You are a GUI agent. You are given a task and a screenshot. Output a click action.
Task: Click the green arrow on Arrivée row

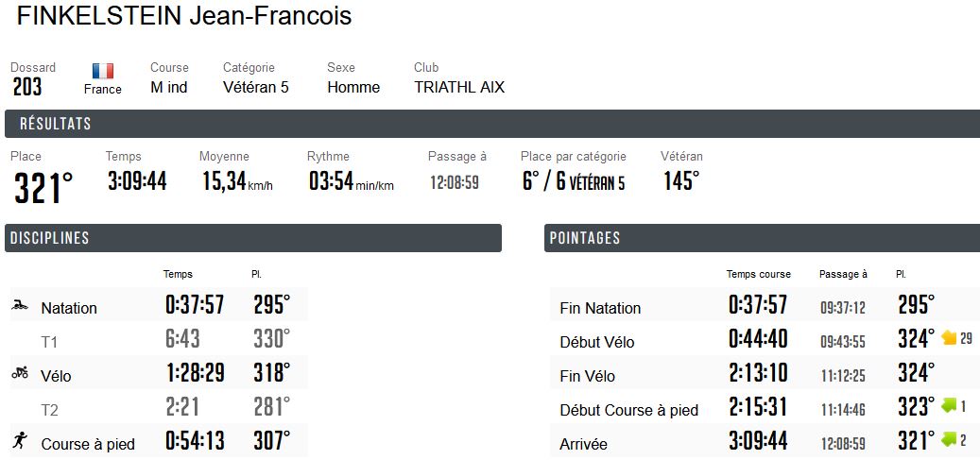click(x=950, y=440)
